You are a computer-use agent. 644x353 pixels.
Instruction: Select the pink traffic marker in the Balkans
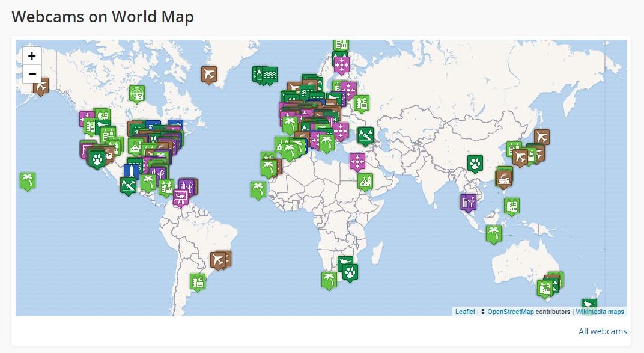coord(341,132)
